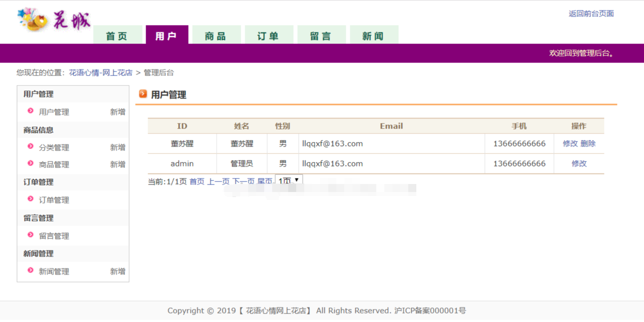
Task: Open 商品管理 in the sidebar
Action: tap(54, 164)
